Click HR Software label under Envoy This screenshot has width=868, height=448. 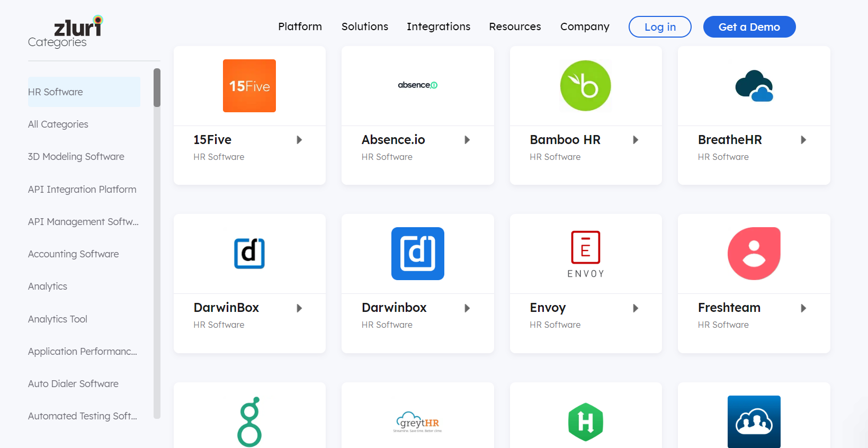pos(555,325)
